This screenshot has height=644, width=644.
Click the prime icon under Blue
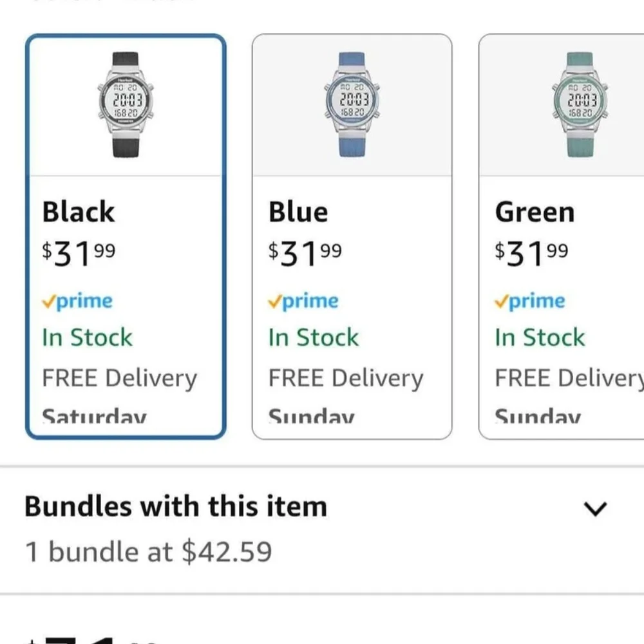tap(303, 301)
